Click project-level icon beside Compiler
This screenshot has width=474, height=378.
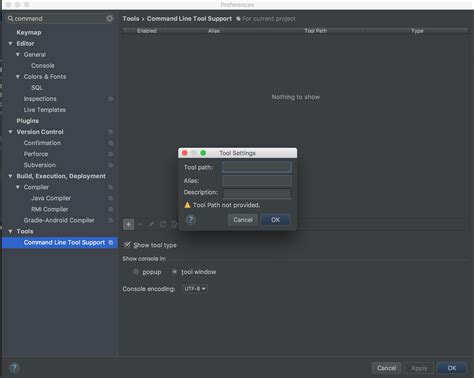(x=111, y=187)
